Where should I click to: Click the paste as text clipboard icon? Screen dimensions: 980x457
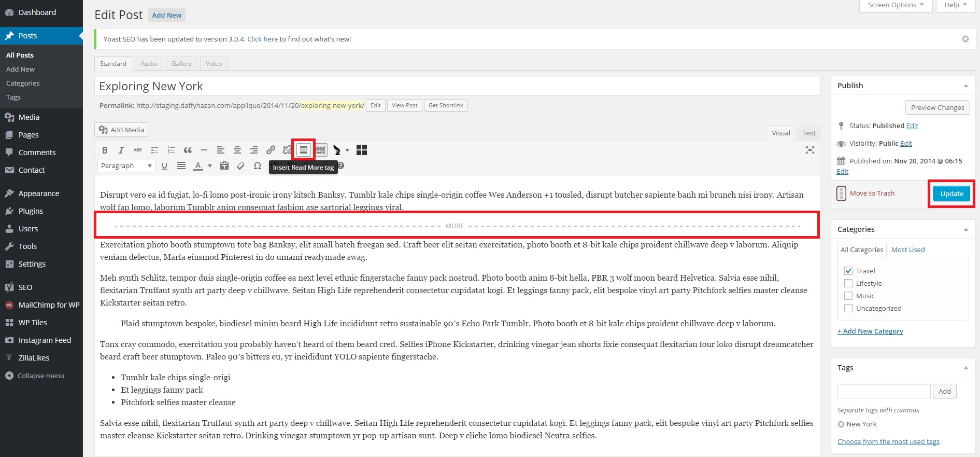click(224, 166)
